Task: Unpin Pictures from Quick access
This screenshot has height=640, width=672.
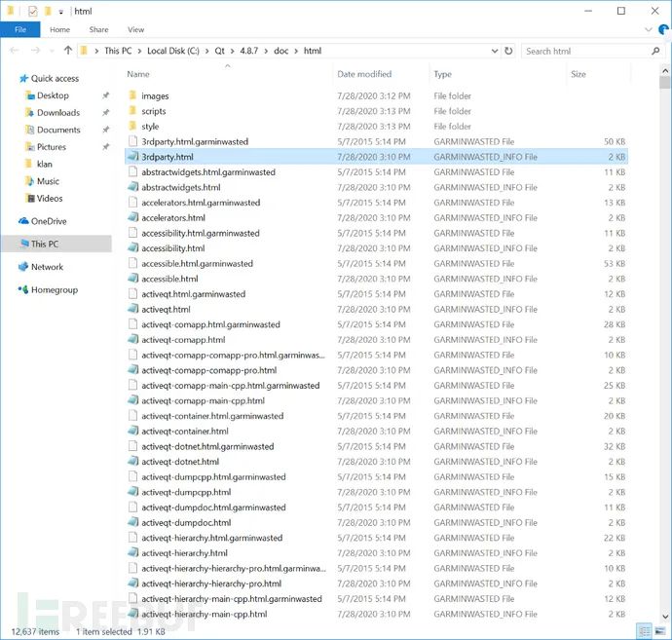Action: pos(105,147)
